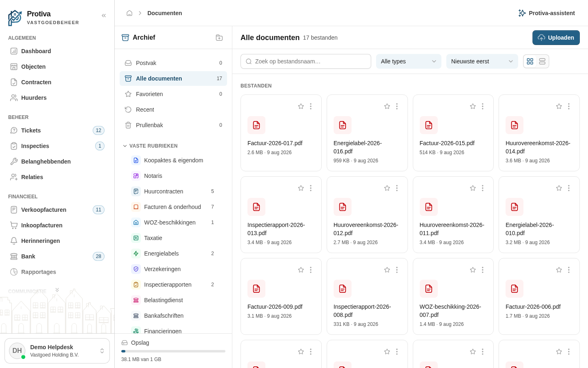Open the Notaris category

(173, 176)
